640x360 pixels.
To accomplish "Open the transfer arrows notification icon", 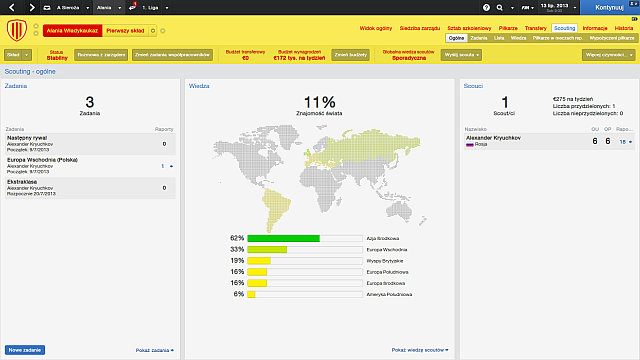I will point(132,7).
